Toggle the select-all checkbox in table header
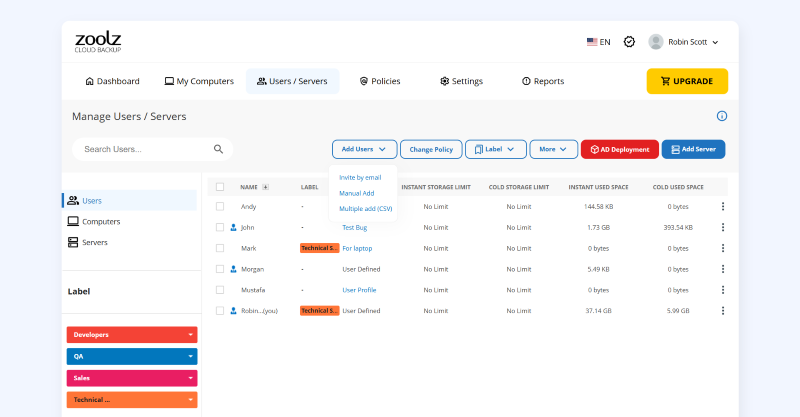Screen dimensions: 800x417 pos(220,187)
